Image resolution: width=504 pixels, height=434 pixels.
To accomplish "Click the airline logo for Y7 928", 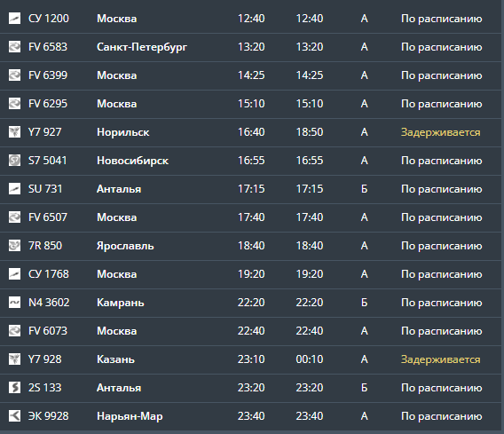I will pyautogui.click(x=14, y=359).
